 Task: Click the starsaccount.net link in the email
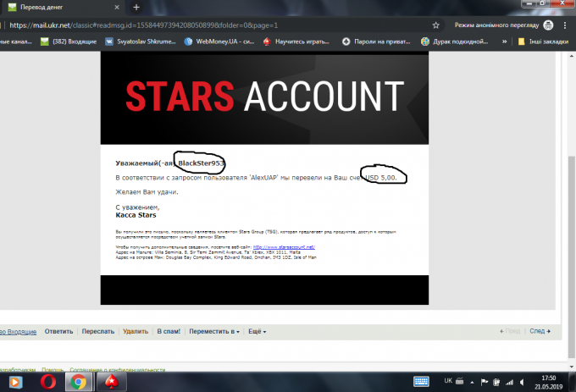284,247
